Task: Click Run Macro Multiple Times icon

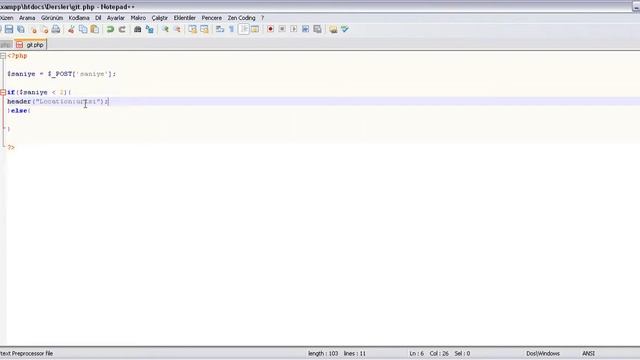Action: click(305, 29)
